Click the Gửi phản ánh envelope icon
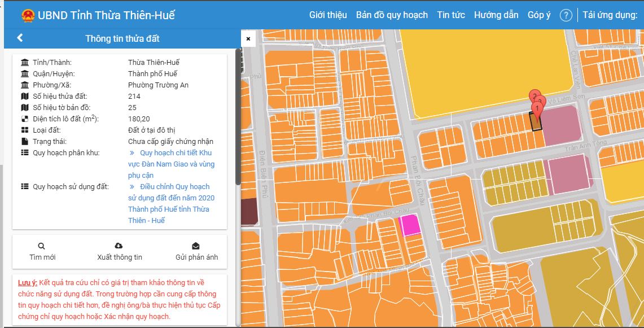The height and width of the screenshot is (328, 644). (x=196, y=246)
